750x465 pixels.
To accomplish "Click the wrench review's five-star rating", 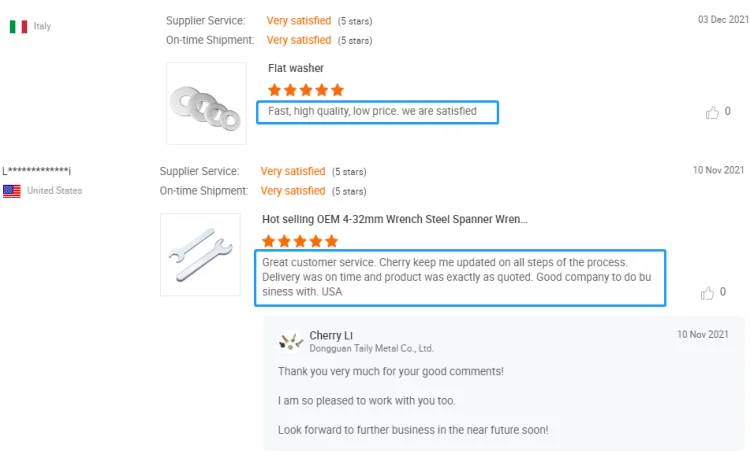I will [x=299, y=241].
